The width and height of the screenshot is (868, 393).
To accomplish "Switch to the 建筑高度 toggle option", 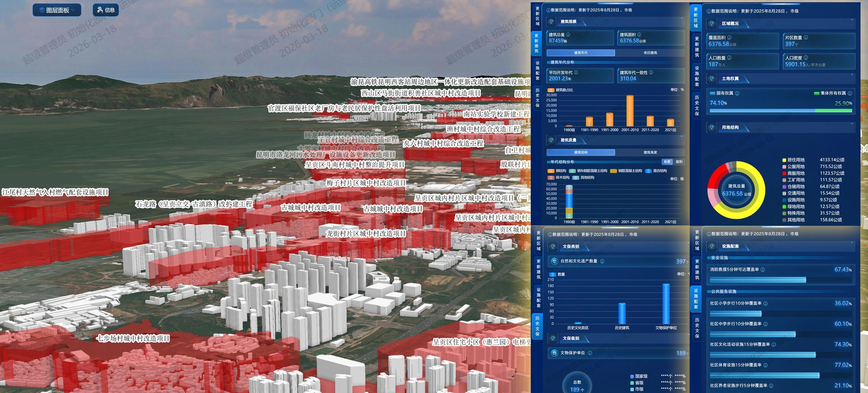I will 650,152.
